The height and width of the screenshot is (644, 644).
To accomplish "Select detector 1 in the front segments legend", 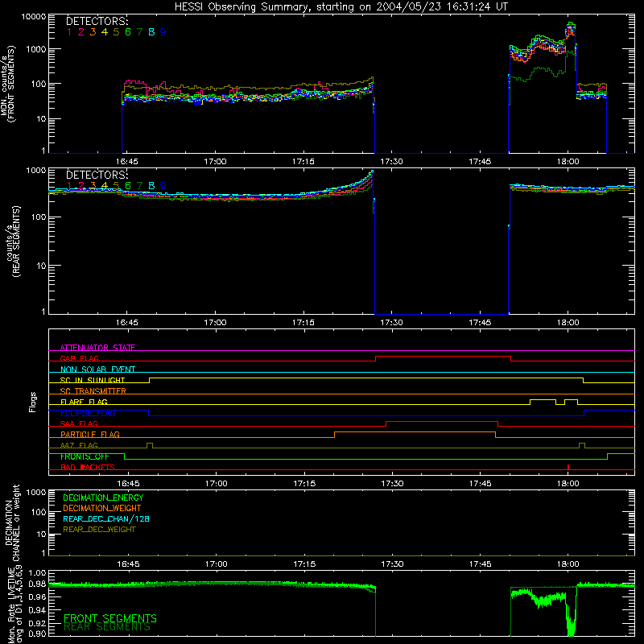I will click(69, 32).
